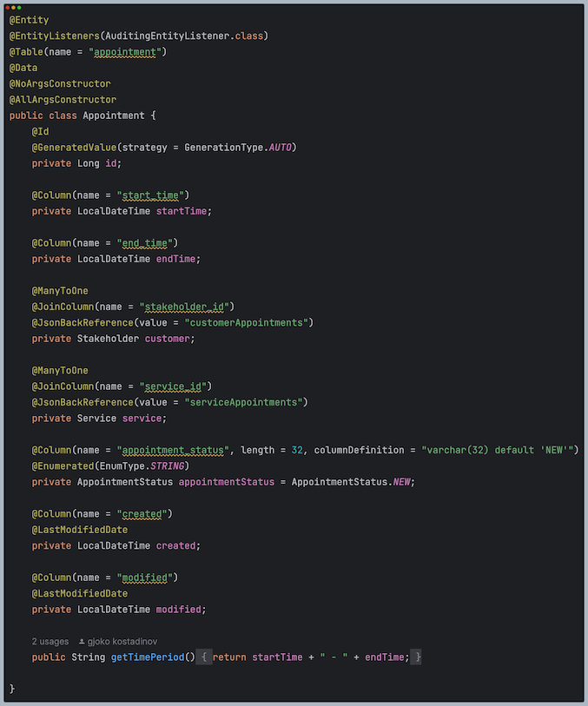Click the @Entity annotation
This screenshot has height=706, width=588.
tap(29, 19)
